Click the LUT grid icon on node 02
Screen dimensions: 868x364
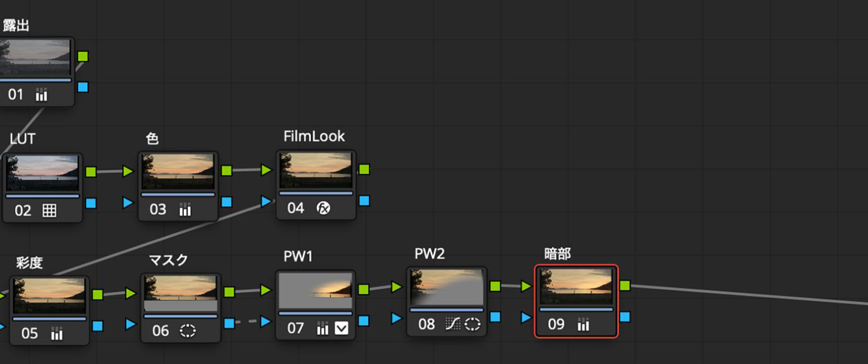[x=50, y=211]
